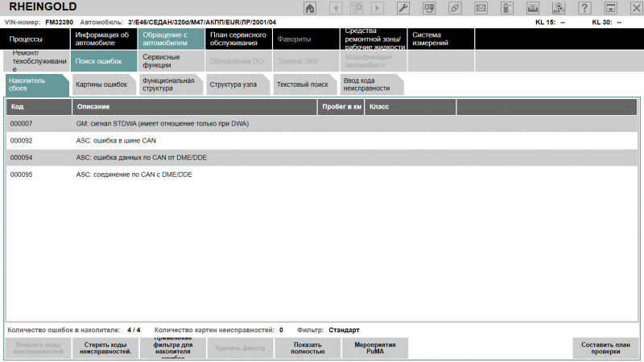This screenshot has width=644, height=362.
Task: Open the Сервисные функции submenu
Action: (171, 61)
